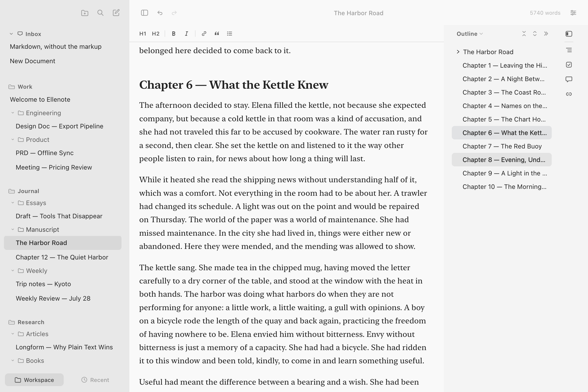
Task: Apply H2 heading style
Action: tap(156, 34)
